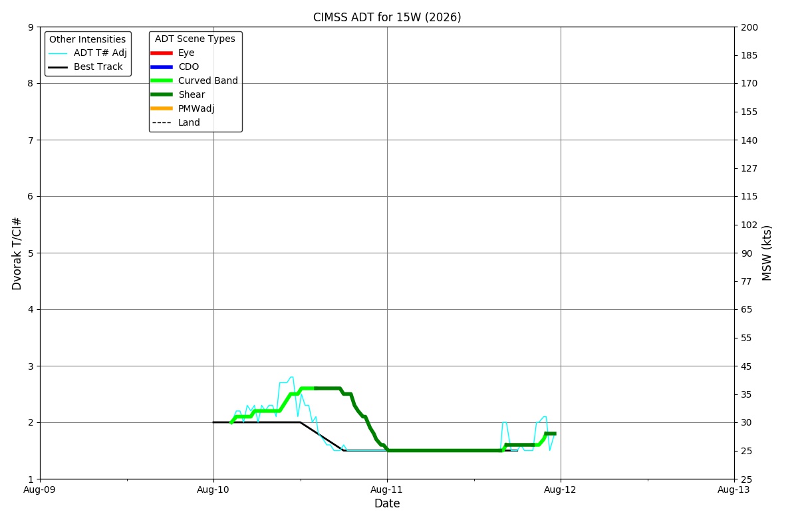This screenshot has height=532, width=798.
Task: Click the 'Curved Band' legend label
Action: [208, 81]
